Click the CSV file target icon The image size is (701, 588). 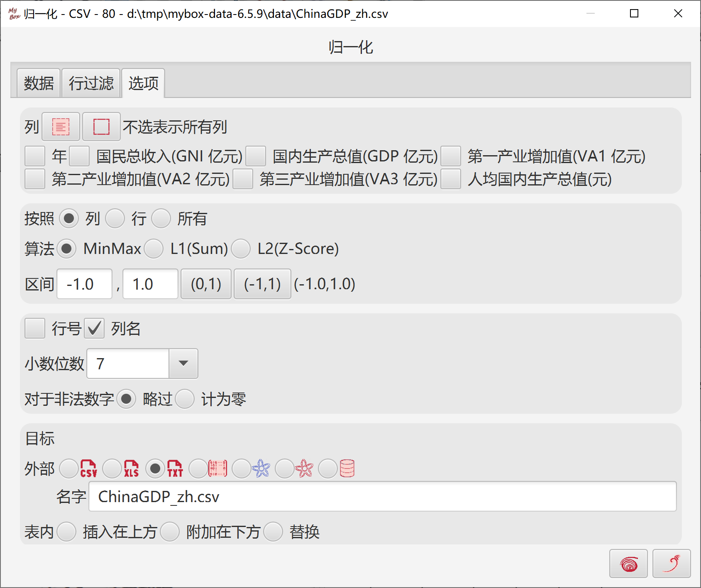[x=88, y=468]
